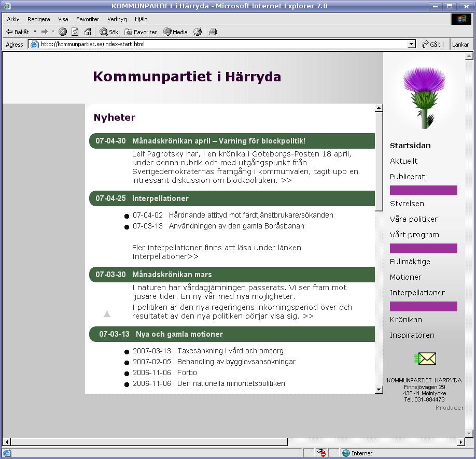Print the page with the printer icon

[213, 32]
